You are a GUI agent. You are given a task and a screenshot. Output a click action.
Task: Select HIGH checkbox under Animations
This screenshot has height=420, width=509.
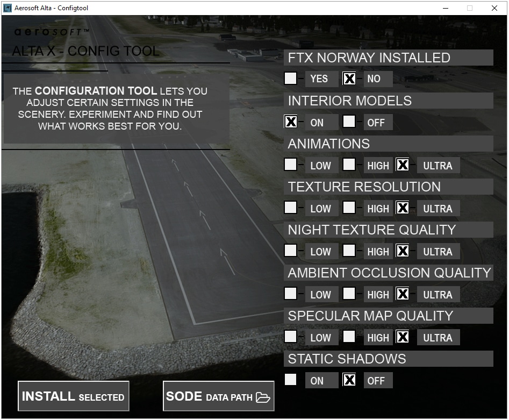(349, 165)
